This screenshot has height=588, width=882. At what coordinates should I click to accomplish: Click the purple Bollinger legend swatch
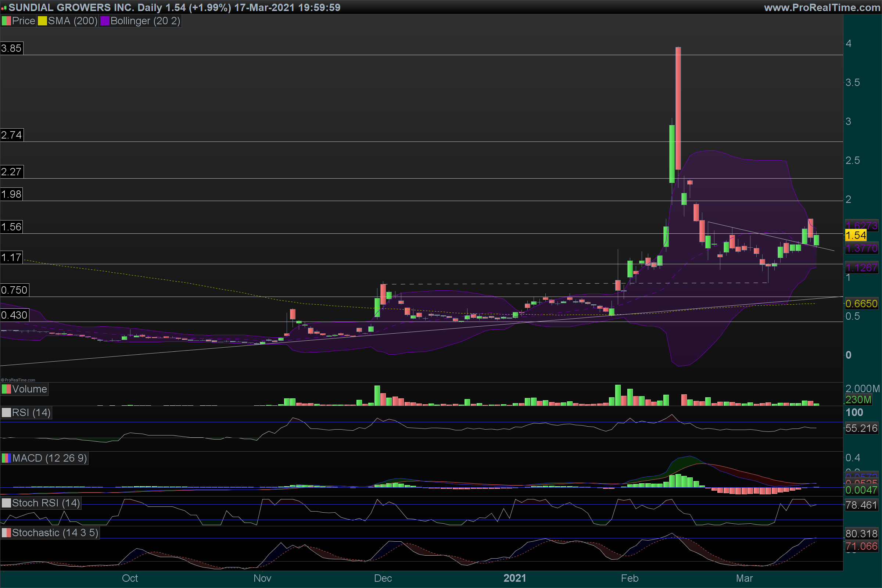[x=105, y=21]
